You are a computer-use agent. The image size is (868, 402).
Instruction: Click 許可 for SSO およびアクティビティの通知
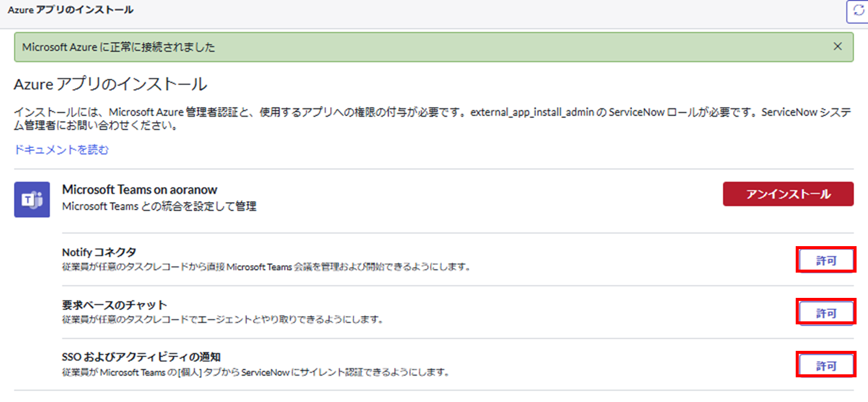point(826,365)
